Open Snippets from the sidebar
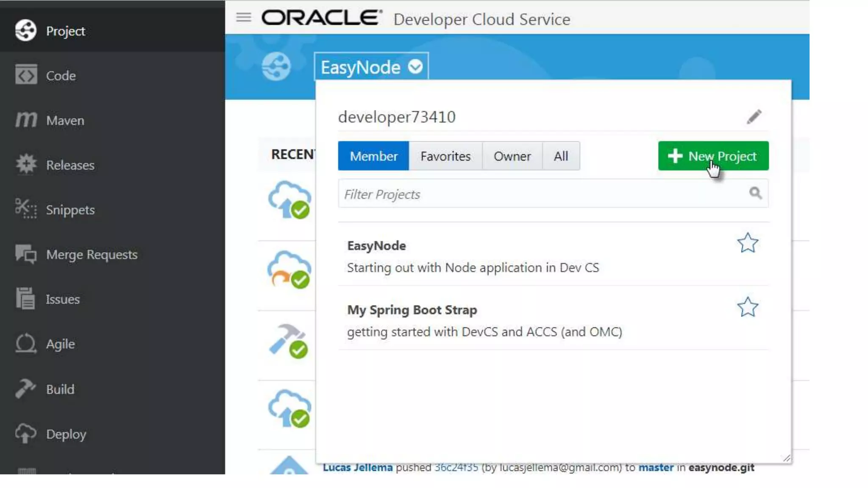The height and width of the screenshot is (488, 868). [x=70, y=210]
